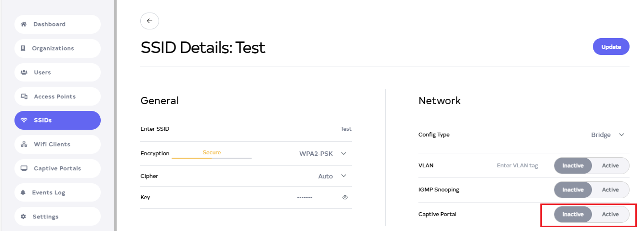Image resolution: width=644 pixels, height=231 pixels.
Task: Enable Captive Portal with Active option
Action: pyautogui.click(x=610, y=214)
